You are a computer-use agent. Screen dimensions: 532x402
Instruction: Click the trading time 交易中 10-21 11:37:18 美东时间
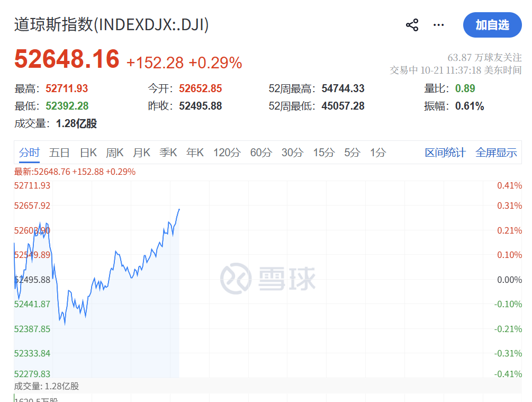[x=456, y=70]
